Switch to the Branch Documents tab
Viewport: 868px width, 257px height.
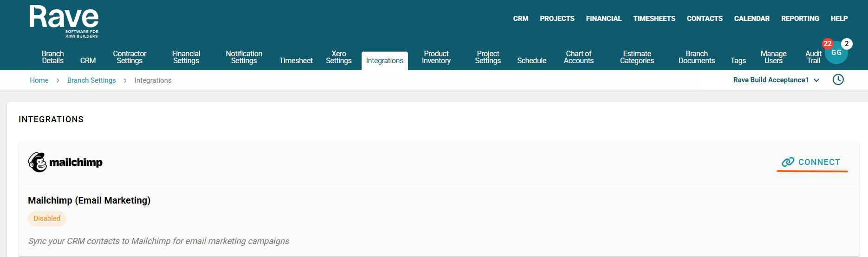point(697,57)
